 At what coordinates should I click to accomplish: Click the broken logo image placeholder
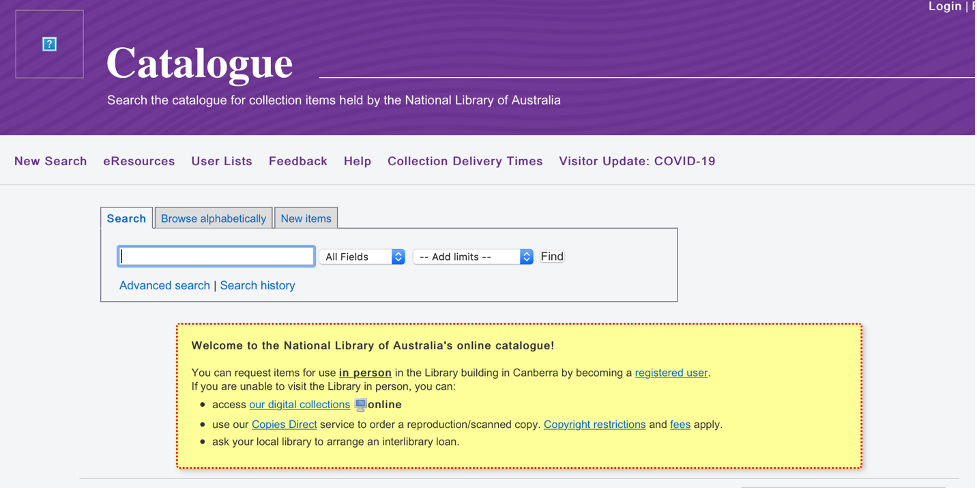(x=49, y=44)
